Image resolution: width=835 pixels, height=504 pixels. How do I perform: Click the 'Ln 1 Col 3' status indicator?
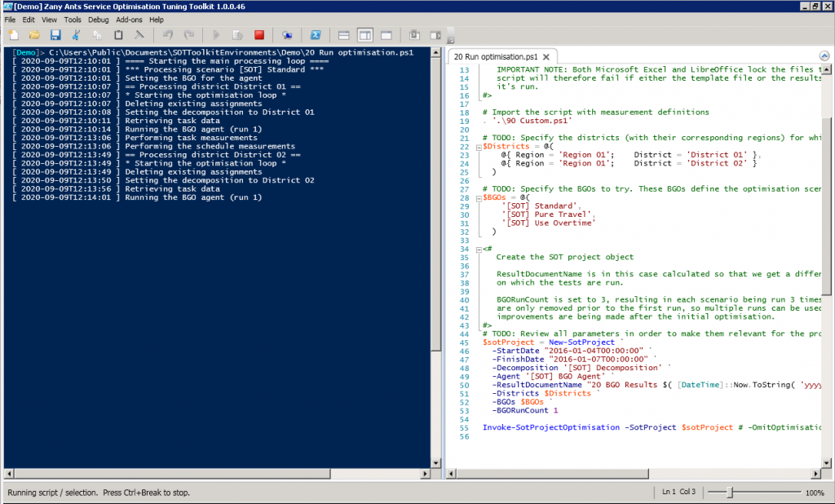(x=679, y=492)
